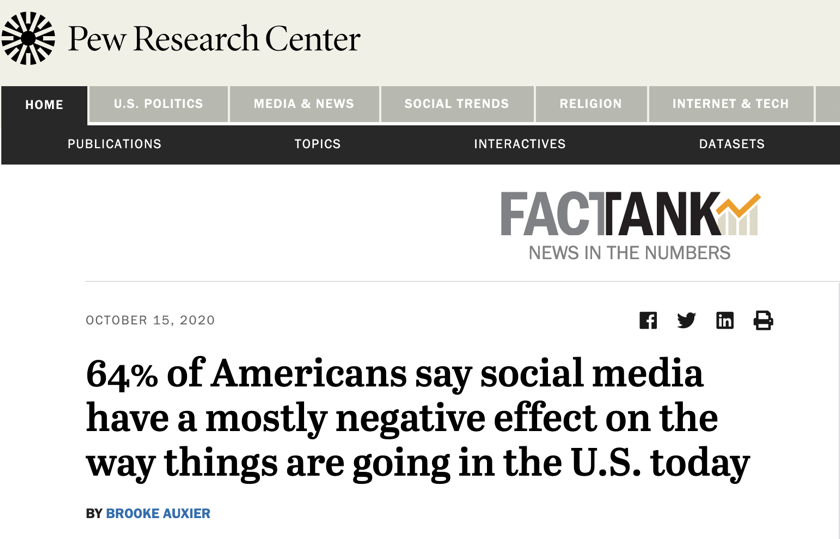Click the article headline about social media
This screenshot has width=840, height=539.
point(417,418)
